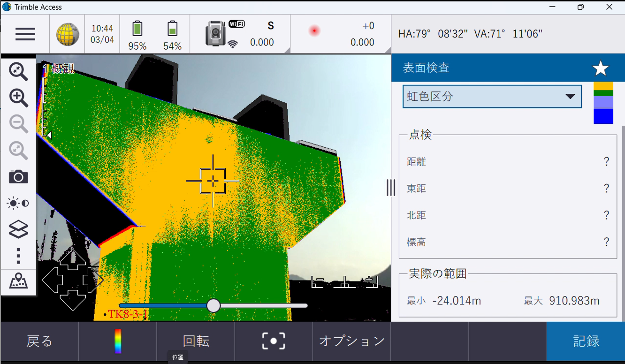Viewport: 625px width, 364px height.
Task: Expand the three-dot more tools menu
Action: [18, 256]
